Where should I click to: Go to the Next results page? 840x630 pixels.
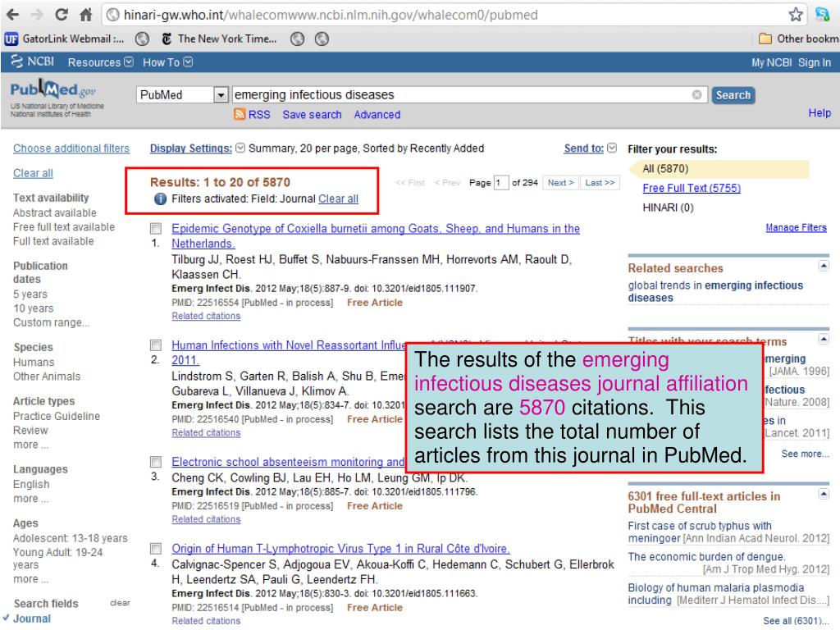561,182
